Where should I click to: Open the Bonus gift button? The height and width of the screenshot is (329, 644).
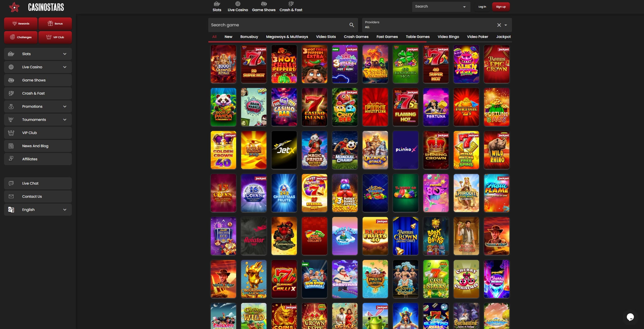coord(55,24)
